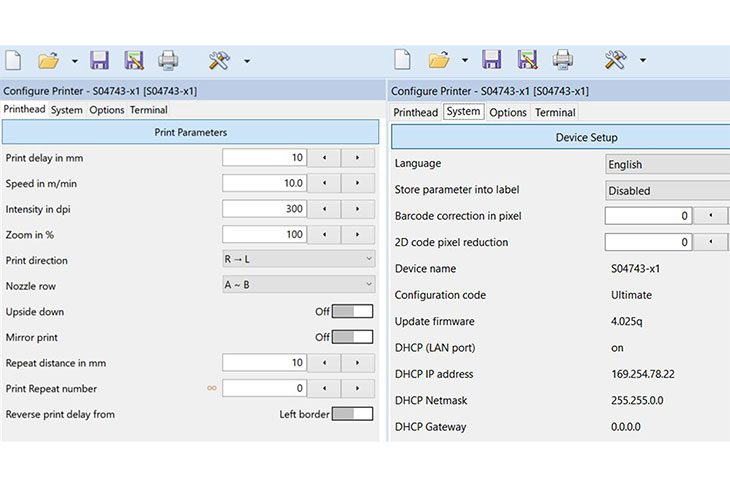730x487 pixels.
Task: Expand the Nozzle row dropdown
Action: [298, 285]
